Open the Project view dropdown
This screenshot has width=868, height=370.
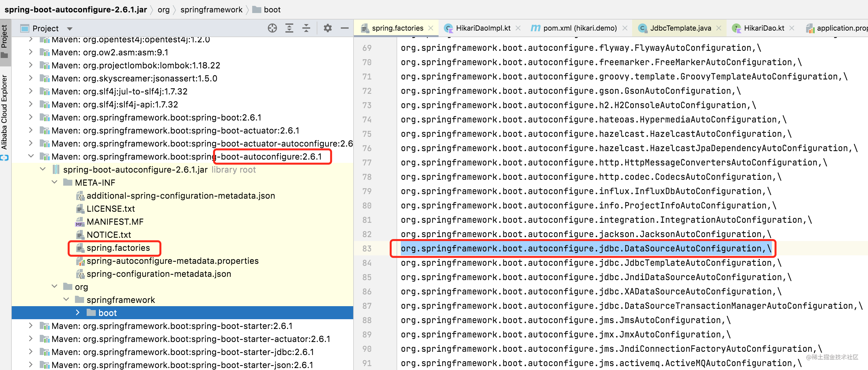coord(70,29)
